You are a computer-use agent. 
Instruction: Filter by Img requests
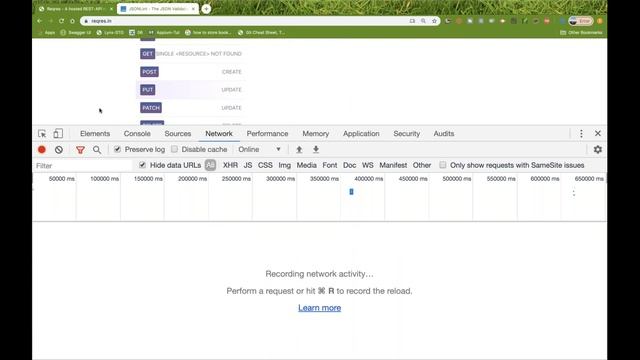[284, 165]
